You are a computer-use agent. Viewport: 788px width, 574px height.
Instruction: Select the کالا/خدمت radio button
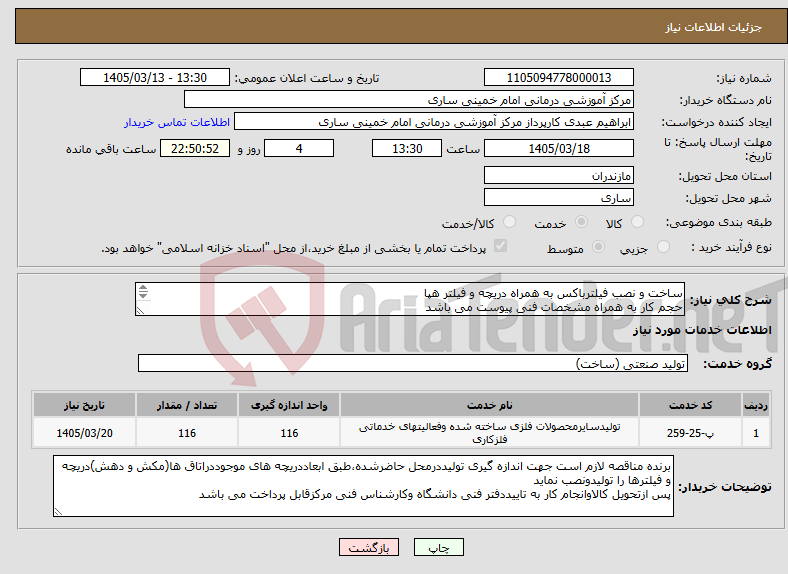click(510, 222)
